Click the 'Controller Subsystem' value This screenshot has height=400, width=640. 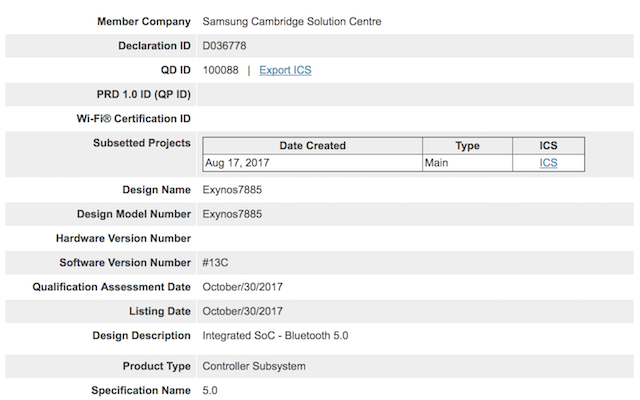coord(254,366)
